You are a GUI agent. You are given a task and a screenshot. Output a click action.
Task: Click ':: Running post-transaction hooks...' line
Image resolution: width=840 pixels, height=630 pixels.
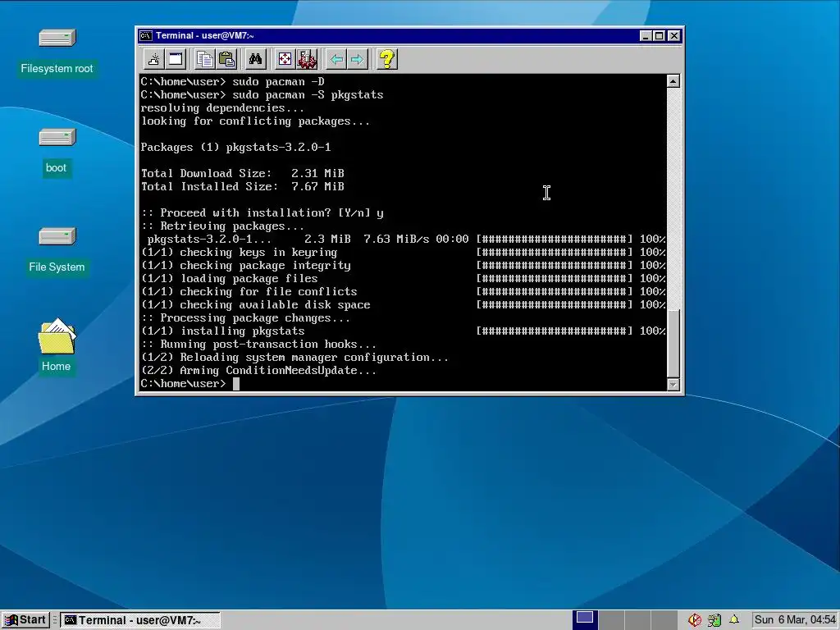[258, 344]
